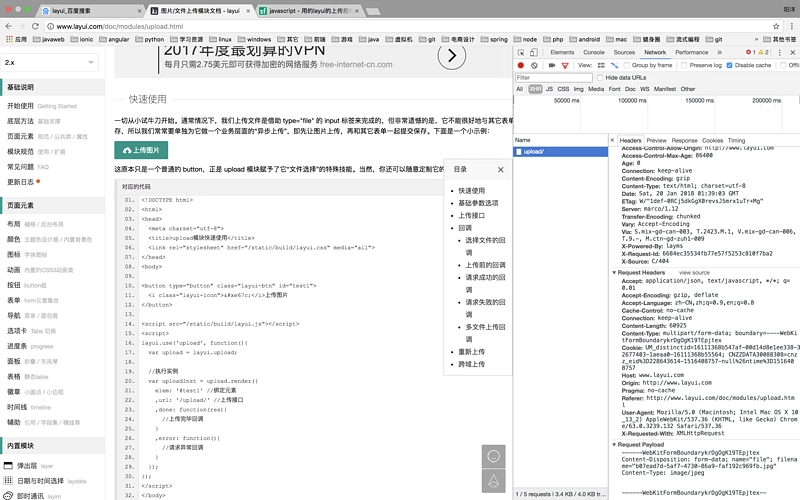Viewport: 800px width, 500px height.
Task: Filter network by XHR type
Action: tap(535, 89)
